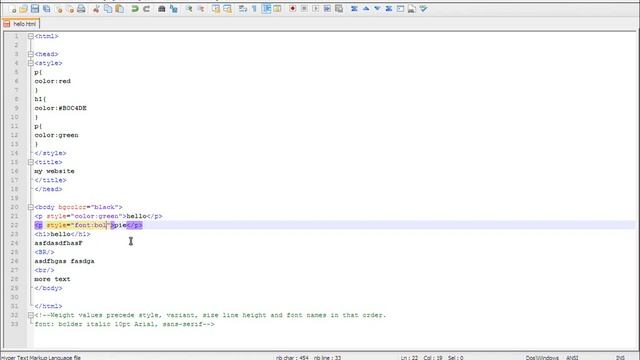Click the color value '#B0C4DE'

pyautogui.click(x=72, y=108)
